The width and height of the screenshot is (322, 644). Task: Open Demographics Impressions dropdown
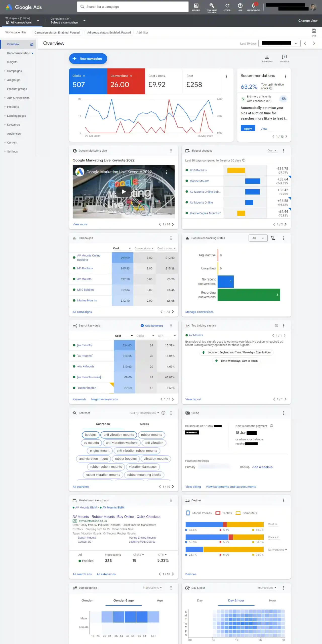(152, 588)
